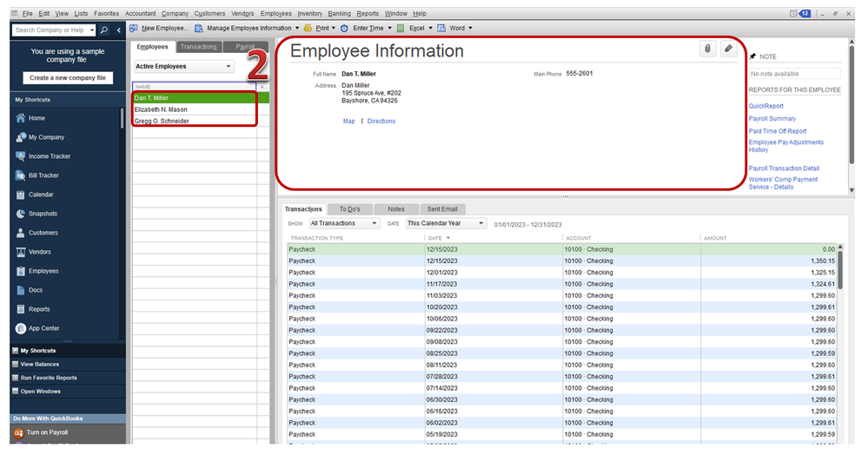868x455 pixels.
Task: Click the edit employee pencil icon
Action: [x=728, y=49]
